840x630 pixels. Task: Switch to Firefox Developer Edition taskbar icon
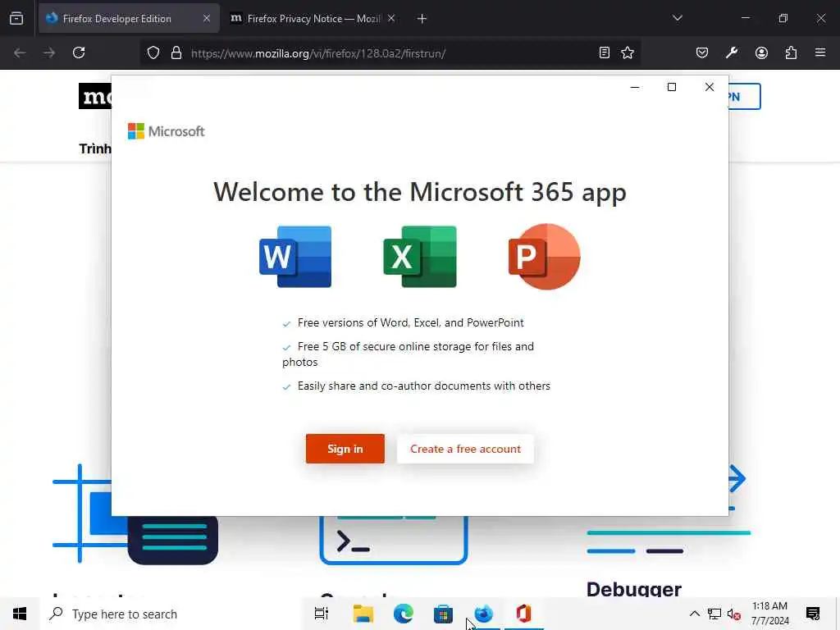(484, 614)
